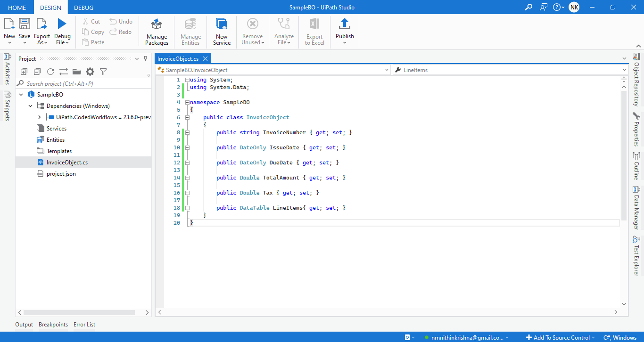Click the Analyze File icon
Screen dimensions: 644x342
click(x=284, y=24)
